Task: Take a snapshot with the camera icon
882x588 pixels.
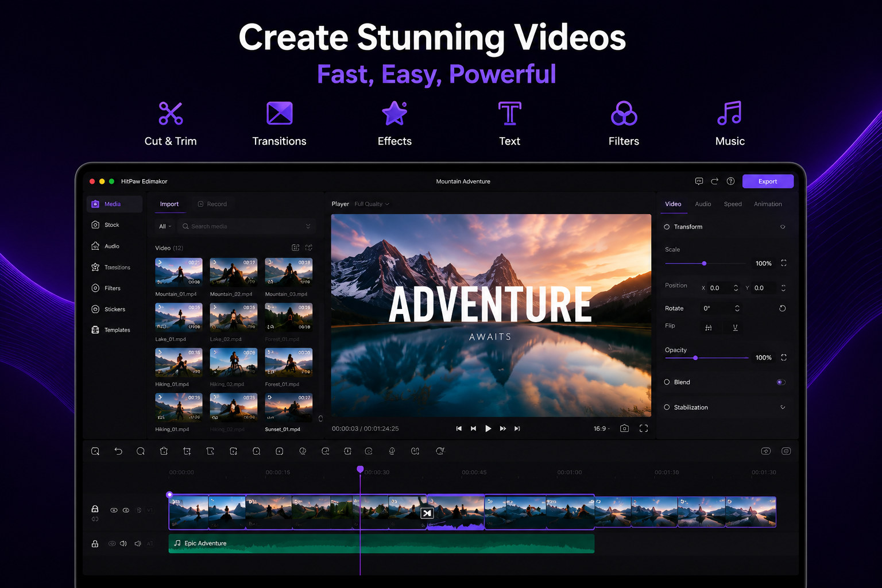Action: click(624, 428)
